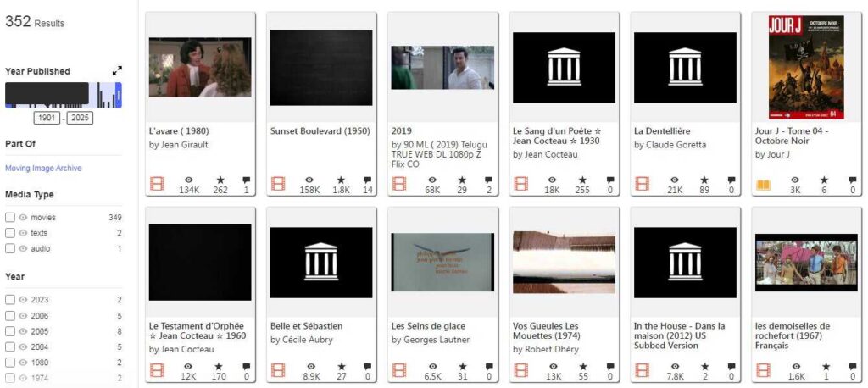Image resolution: width=868 pixels, height=388 pixels.
Task: Click the 1901 start year field
Action: tap(47, 118)
